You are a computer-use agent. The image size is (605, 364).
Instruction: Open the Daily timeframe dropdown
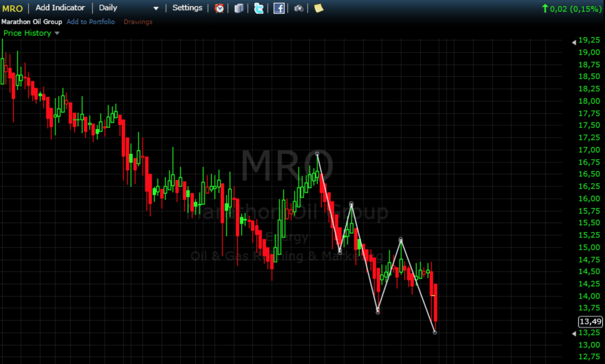point(129,8)
